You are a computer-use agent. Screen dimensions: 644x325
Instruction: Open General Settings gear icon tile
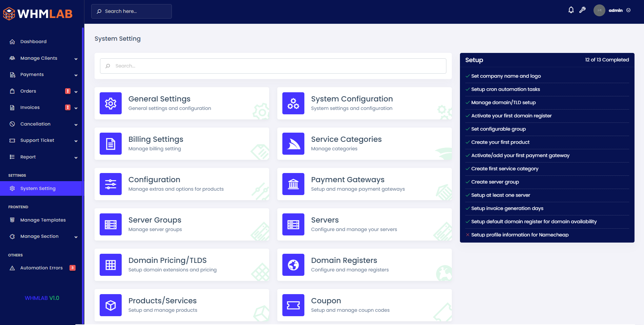click(x=110, y=103)
